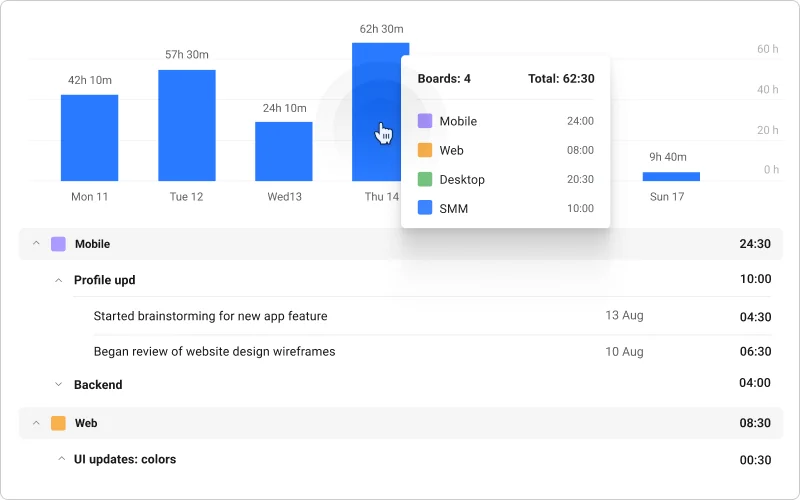Click the 24:00 Mobile time in tooltip
Screen dimensions: 800x500
(x=581, y=121)
